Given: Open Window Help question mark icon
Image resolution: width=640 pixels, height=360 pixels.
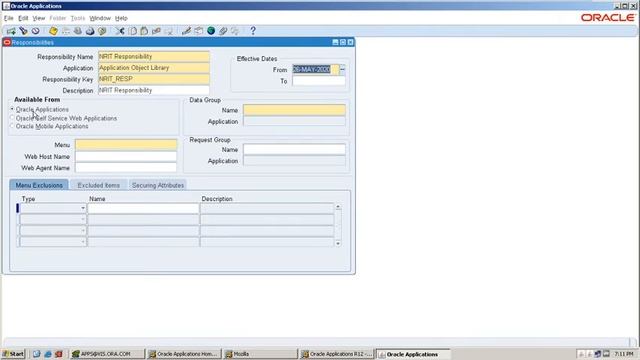Looking at the screenshot, I should (253, 31).
